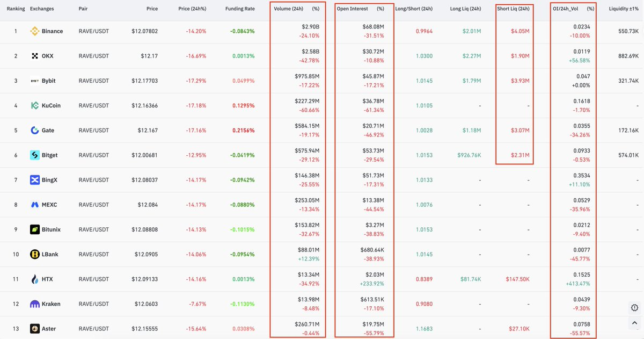Open the feedback alert badge icon
Image resolution: width=644 pixels, height=339 pixels.
pos(635,308)
